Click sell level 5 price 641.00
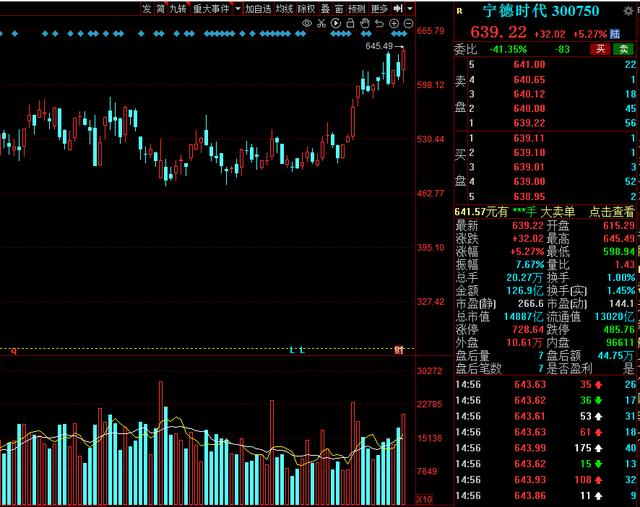The width and height of the screenshot is (640, 507). (529, 64)
